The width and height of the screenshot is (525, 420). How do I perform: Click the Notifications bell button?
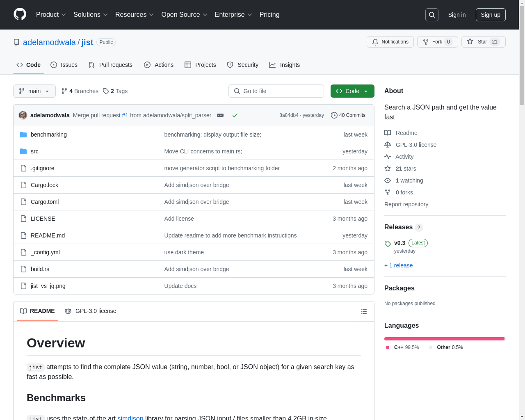[x=390, y=42]
